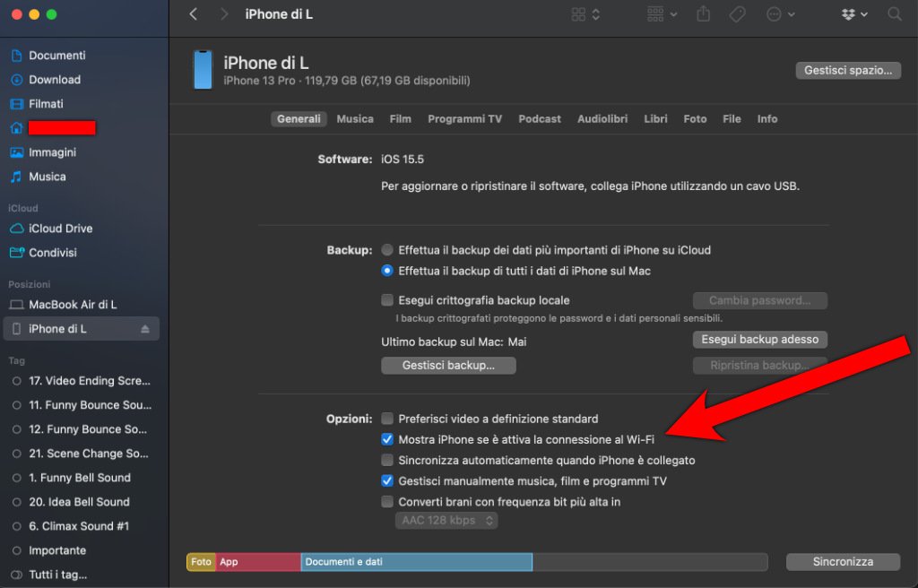Image resolution: width=918 pixels, height=588 pixels.
Task: Open the AAC 128 kbps dropdown
Action: click(x=446, y=521)
